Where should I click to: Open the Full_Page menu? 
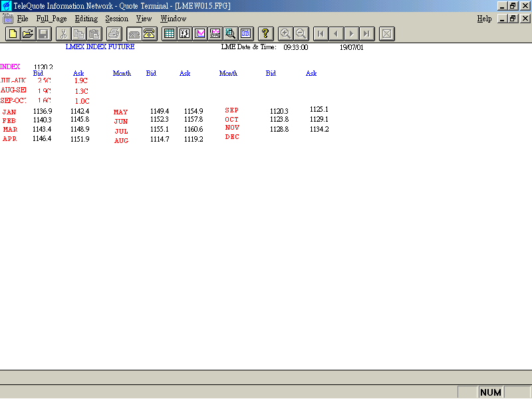click(x=52, y=19)
